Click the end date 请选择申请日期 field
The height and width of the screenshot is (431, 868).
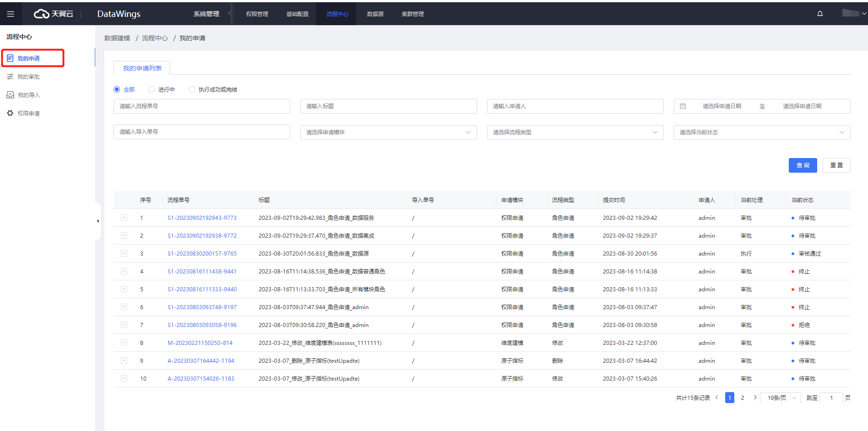(x=802, y=106)
